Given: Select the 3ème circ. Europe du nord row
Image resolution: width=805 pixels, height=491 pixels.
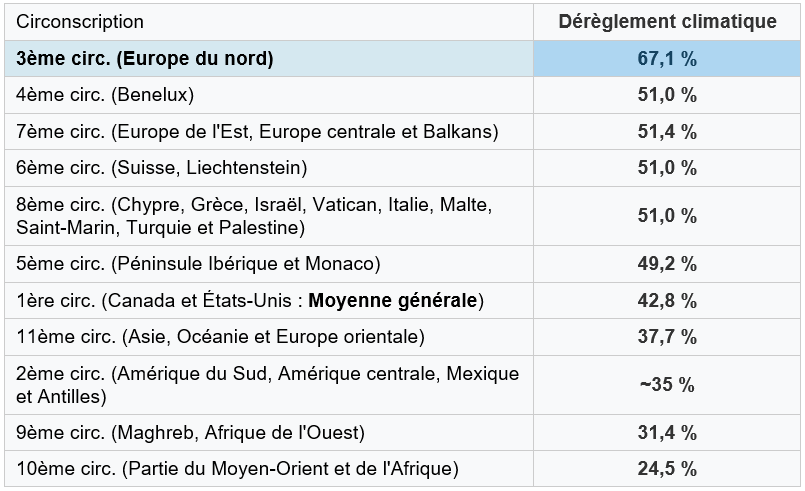Looking at the screenshot, I should coord(145,58).
